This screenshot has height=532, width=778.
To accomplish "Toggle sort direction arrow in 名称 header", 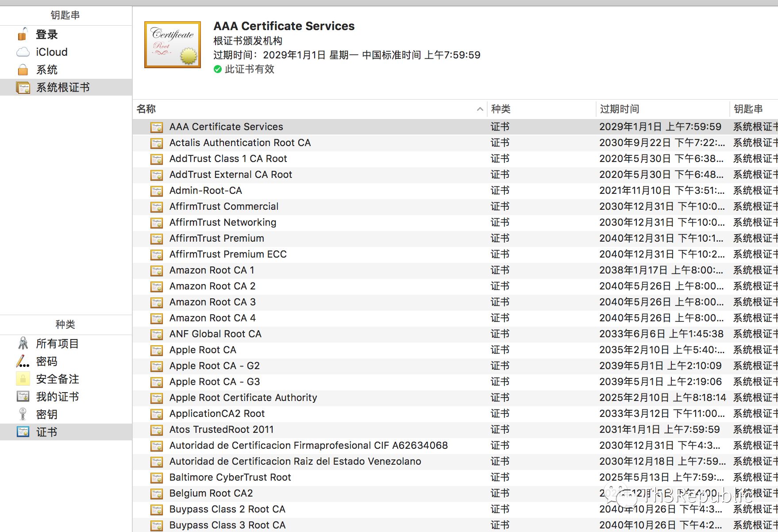I will click(480, 109).
